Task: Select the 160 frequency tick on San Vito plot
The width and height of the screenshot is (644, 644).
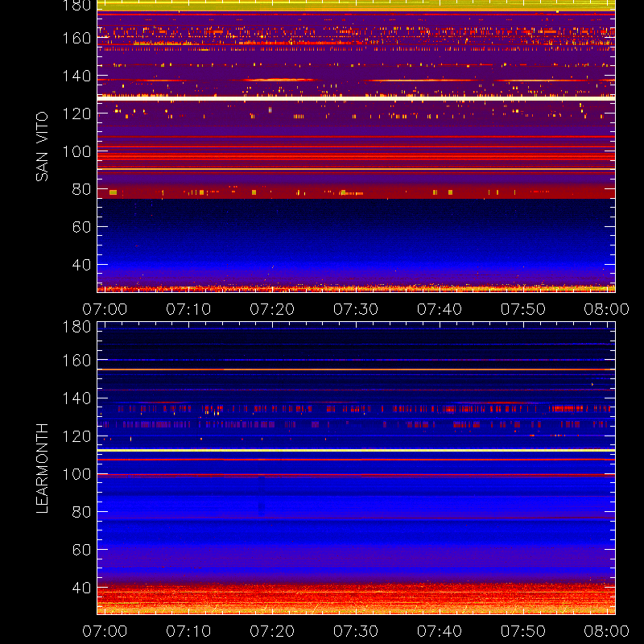Action: 76,38
